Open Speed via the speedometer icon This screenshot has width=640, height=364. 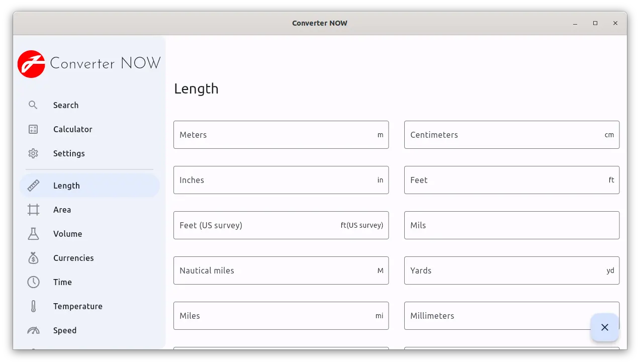point(33,330)
